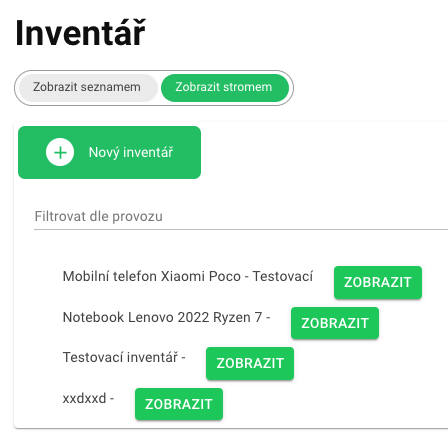
Task: Click the underline of the provoz filter
Action: click(241, 229)
